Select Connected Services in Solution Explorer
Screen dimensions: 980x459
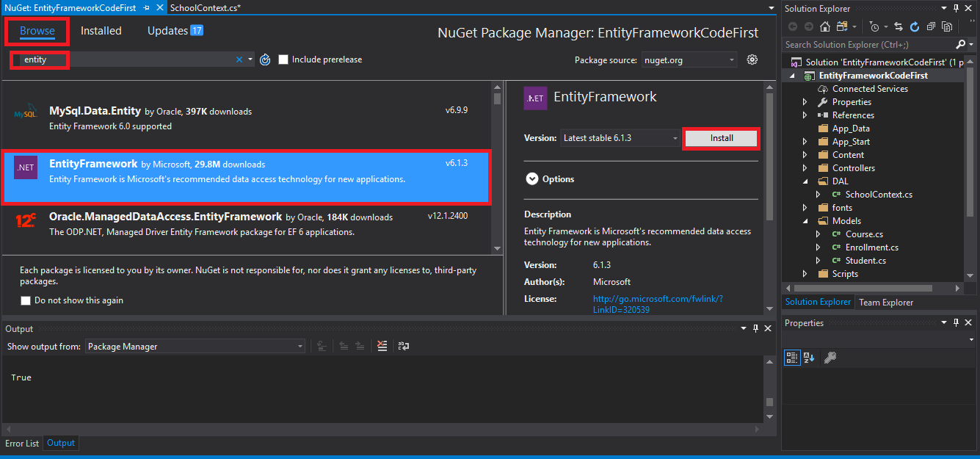(870, 89)
